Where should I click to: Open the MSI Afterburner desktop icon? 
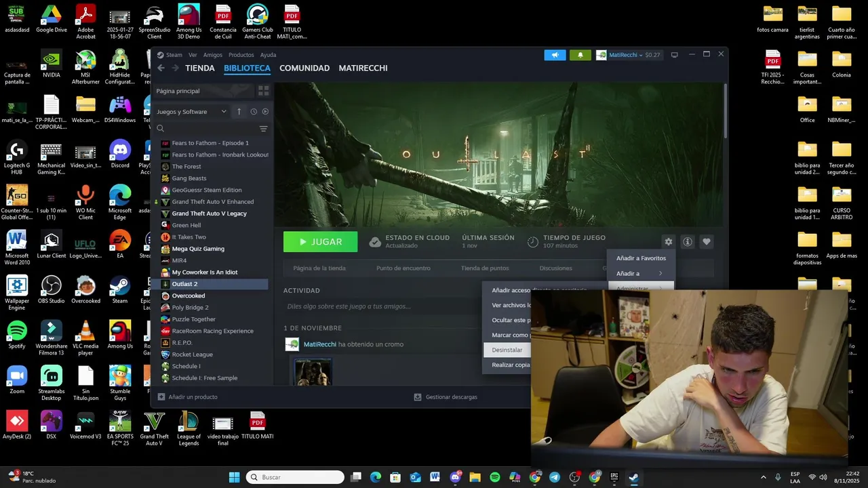85,66
